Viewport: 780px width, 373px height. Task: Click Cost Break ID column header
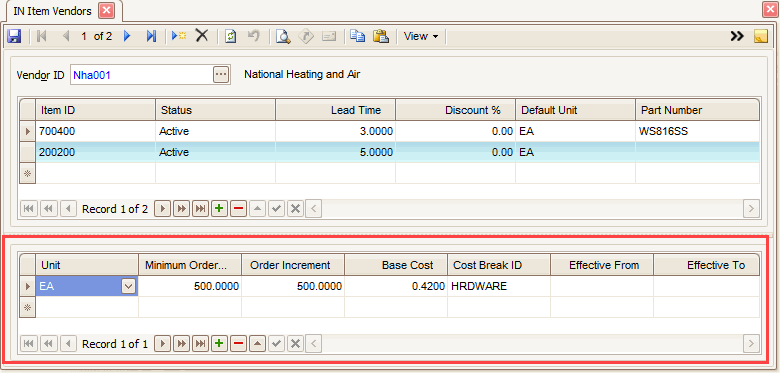click(x=499, y=265)
